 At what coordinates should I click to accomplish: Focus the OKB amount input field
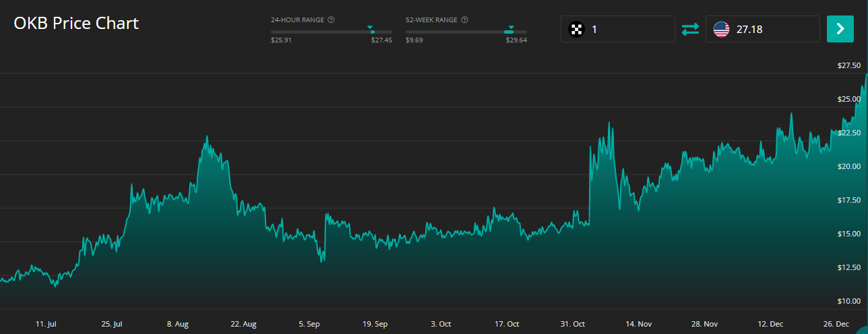(x=618, y=29)
